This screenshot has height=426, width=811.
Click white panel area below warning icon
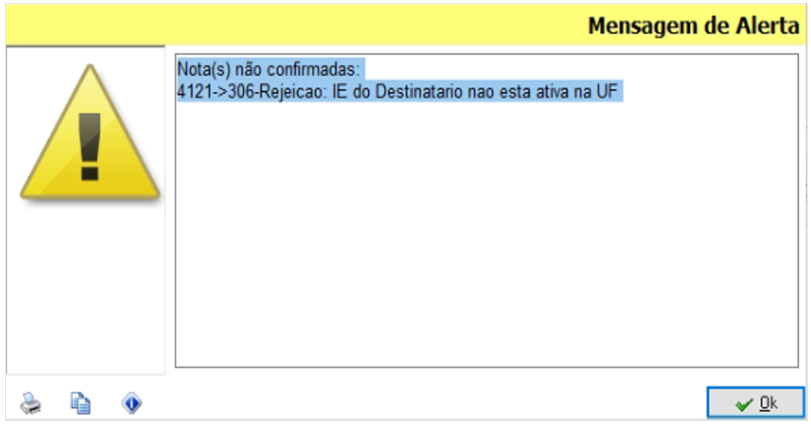tap(85, 300)
